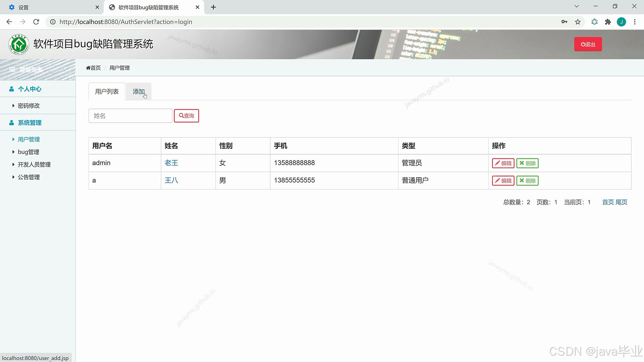This screenshot has width=644, height=362.
Task: Click the 退出 logout button
Action: (x=588, y=44)
